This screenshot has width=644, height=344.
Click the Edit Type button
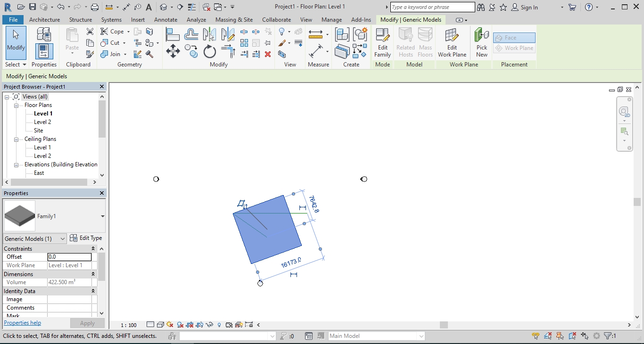(86, 238)
